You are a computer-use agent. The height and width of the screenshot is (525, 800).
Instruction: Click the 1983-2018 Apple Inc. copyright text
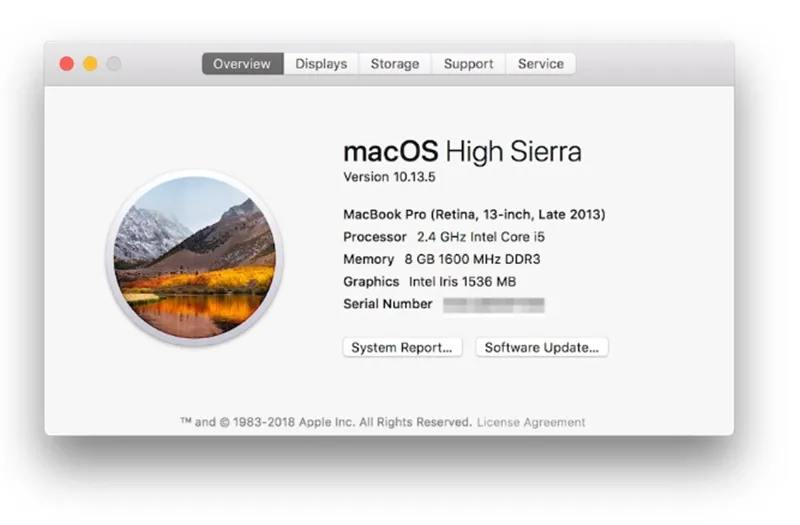[x=326, y=422]
